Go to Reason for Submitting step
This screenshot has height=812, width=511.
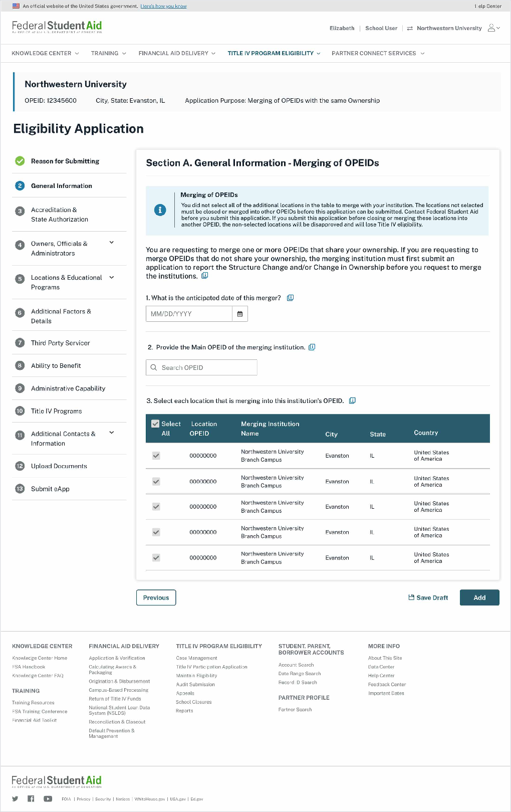click(x=65, y=161)
